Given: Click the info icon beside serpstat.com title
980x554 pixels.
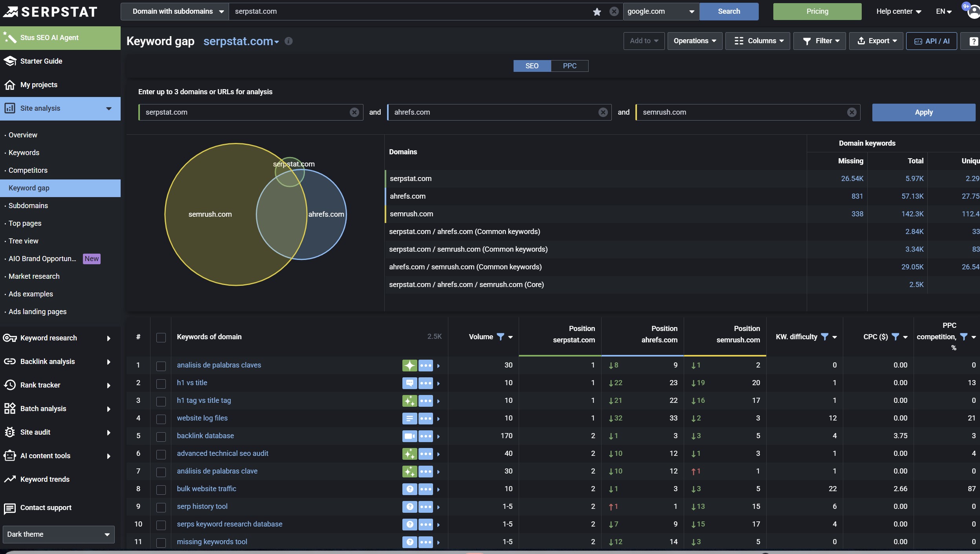Looking at the screenshot, I should pyautogui.click(x=288, y=41).
